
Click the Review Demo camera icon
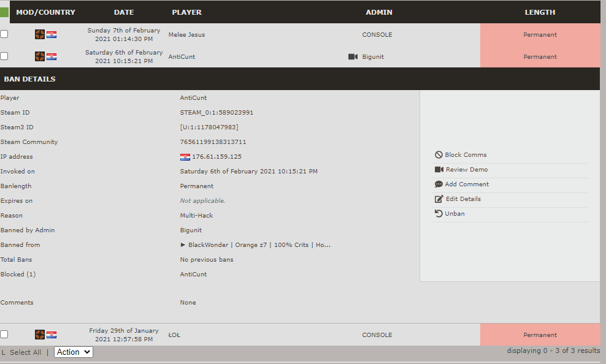439,170
